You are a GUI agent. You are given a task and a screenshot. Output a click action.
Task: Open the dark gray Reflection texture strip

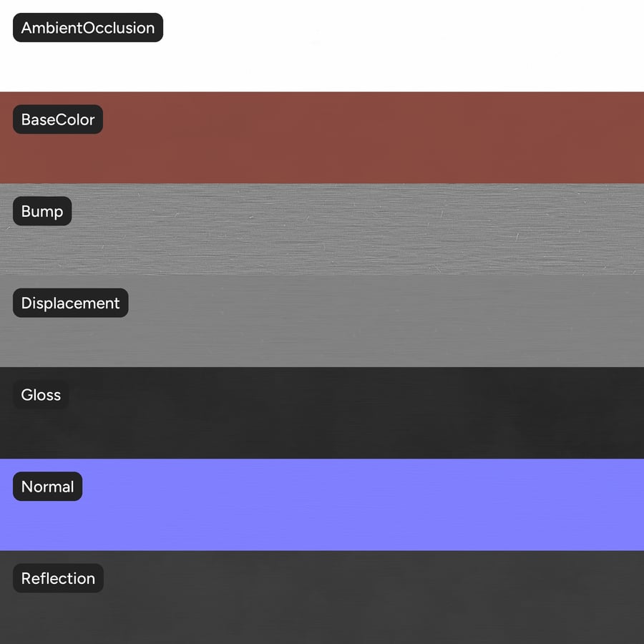coord(322,597)
